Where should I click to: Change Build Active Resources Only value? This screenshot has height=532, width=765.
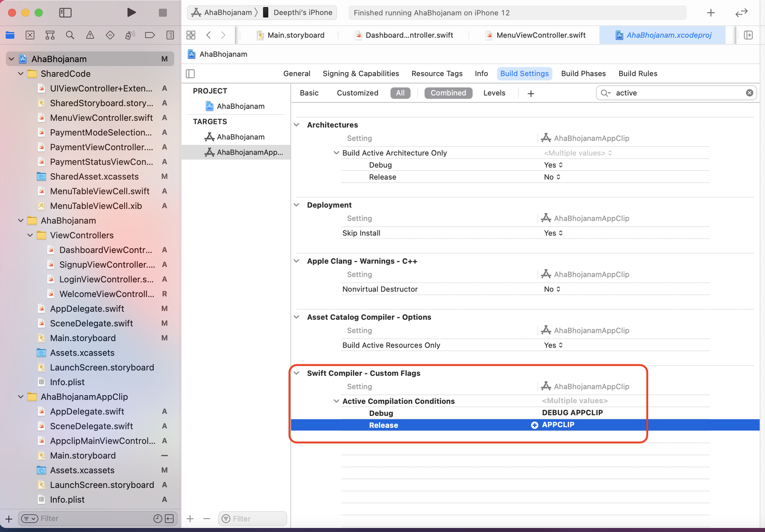pos(553,345)
